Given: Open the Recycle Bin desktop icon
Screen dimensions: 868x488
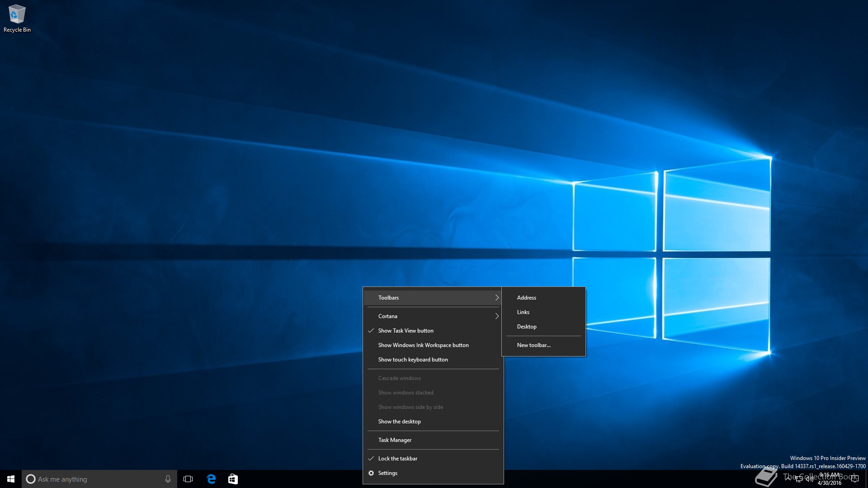Looking at the screenshot, I should click(x=17, y=19).
